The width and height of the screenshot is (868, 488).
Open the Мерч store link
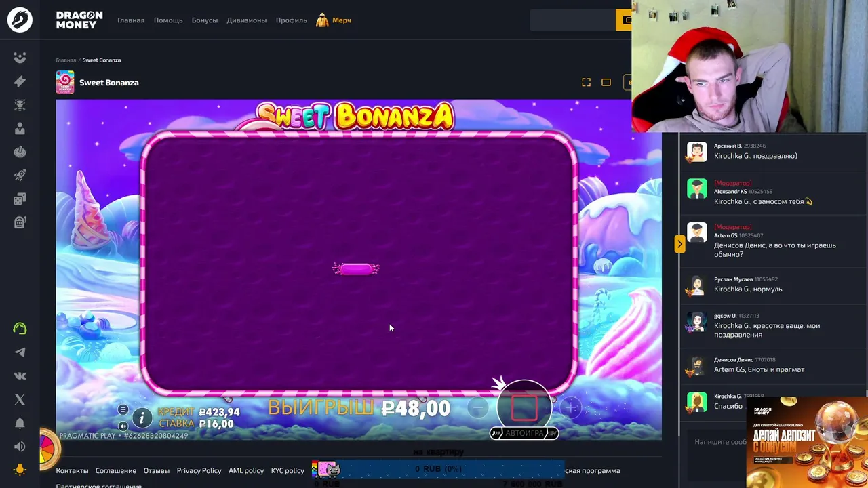(x=334, y=20)
